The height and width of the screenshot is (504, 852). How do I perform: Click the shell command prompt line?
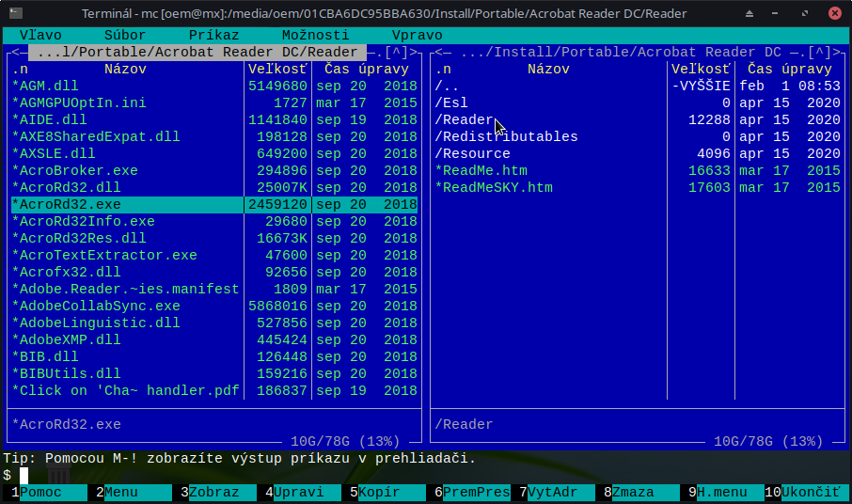(426, 475)
